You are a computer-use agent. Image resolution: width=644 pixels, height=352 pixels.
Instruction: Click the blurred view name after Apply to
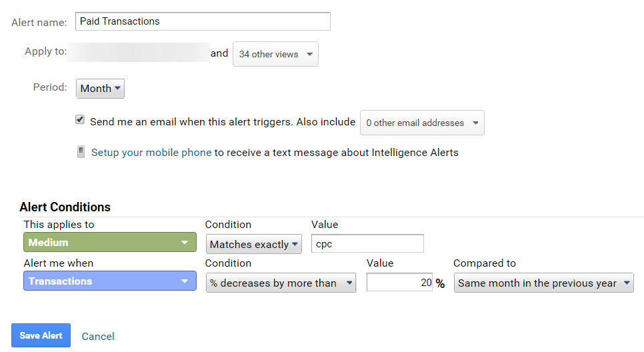tap(139, 53)
